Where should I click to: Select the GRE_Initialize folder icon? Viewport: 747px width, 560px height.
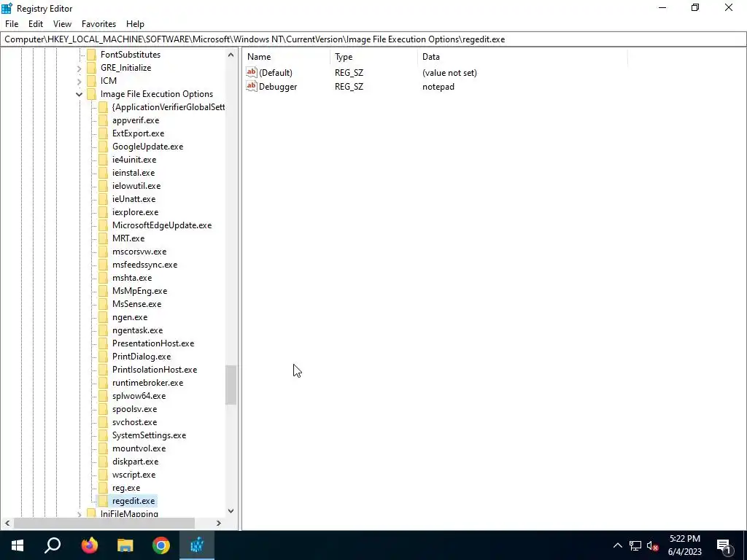[x=91, y=68]
